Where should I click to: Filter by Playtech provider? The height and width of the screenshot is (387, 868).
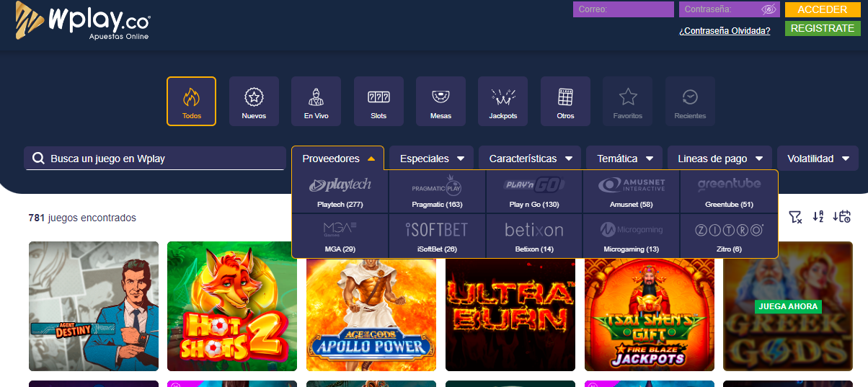pyautogui.click(x=340, y=192)
